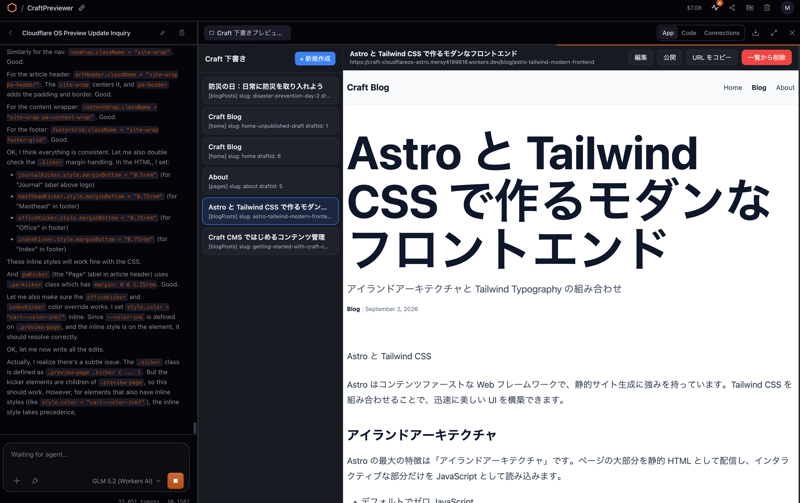Click the Craft Blog site title

368,87
